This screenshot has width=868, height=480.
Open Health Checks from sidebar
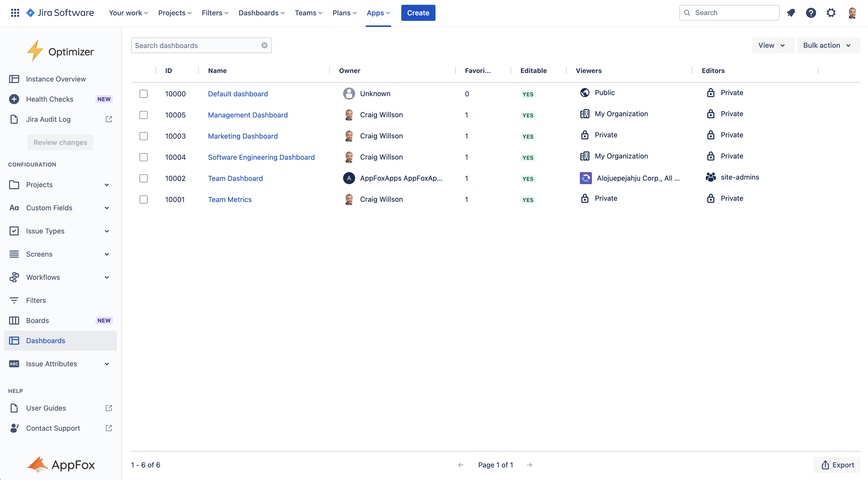pos(50,99)
